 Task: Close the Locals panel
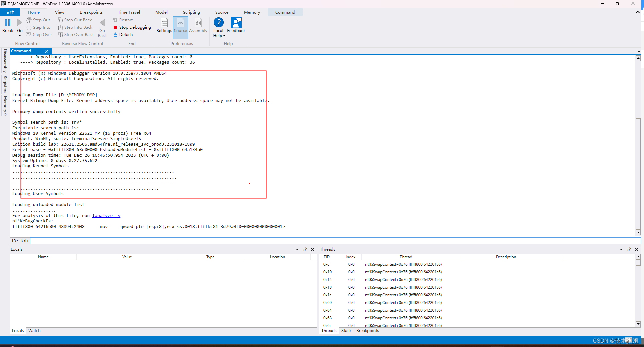[x=313, y=250]
